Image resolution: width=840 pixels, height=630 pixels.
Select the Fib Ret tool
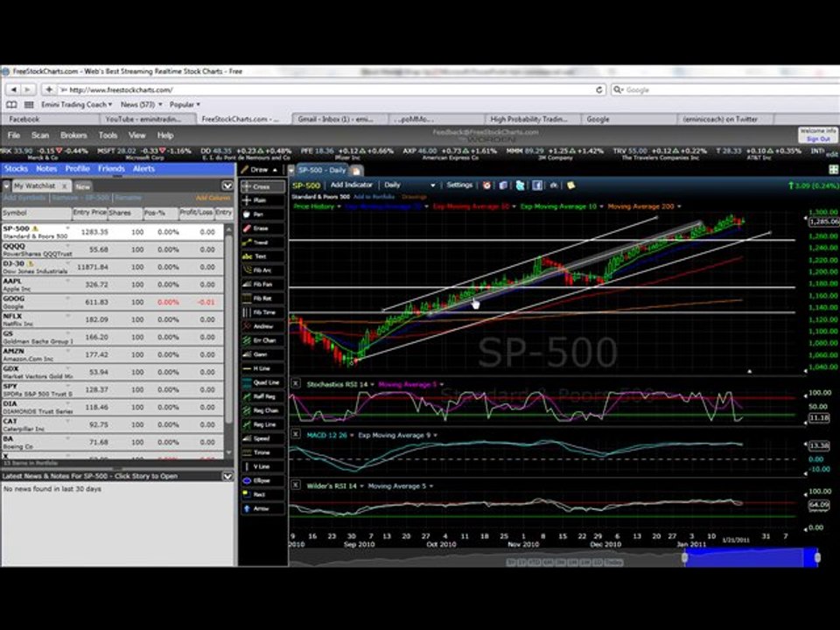[x=262, y=298]
